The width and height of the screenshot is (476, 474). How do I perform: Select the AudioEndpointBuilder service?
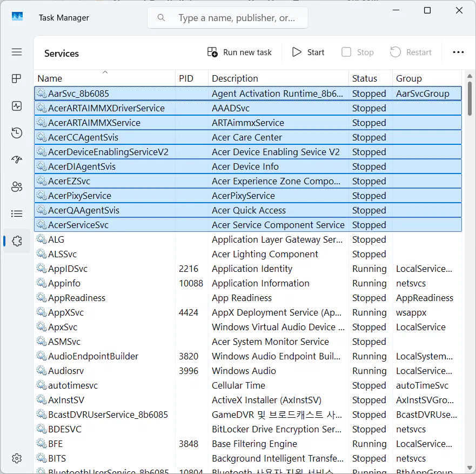click(248, 356)
